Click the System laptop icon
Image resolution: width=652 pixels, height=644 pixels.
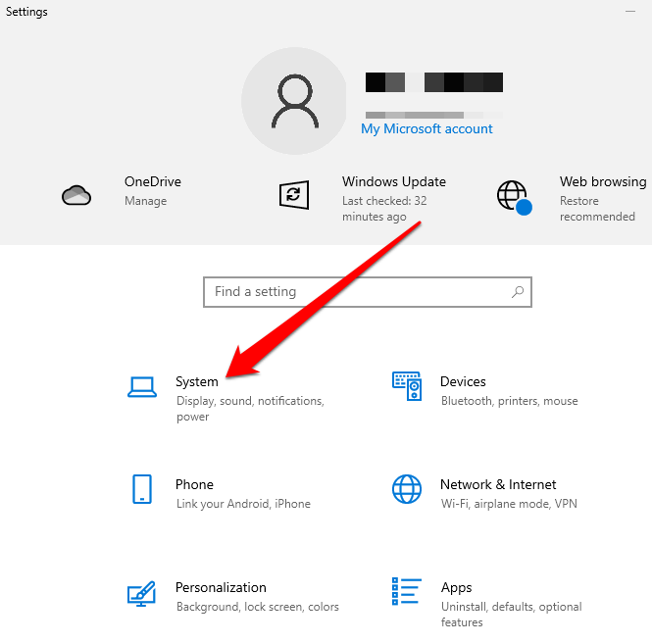pos(142,387)
